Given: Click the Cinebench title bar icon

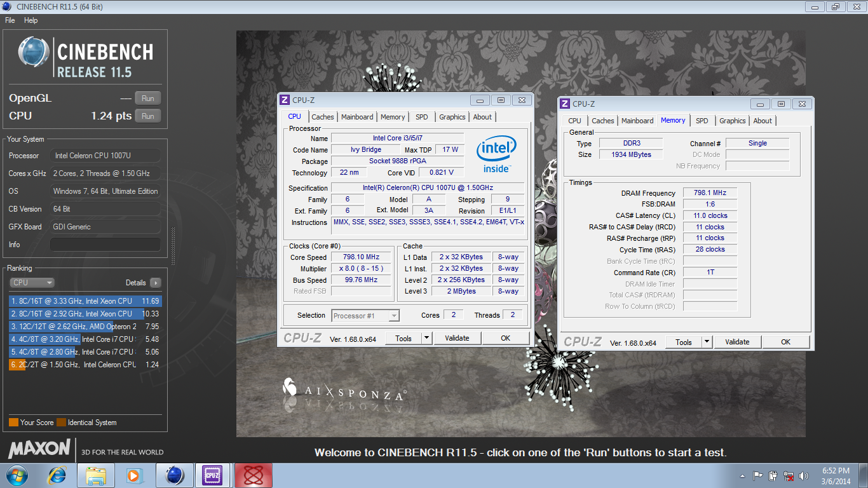Looking at the screenshot, I should [6, 6].
